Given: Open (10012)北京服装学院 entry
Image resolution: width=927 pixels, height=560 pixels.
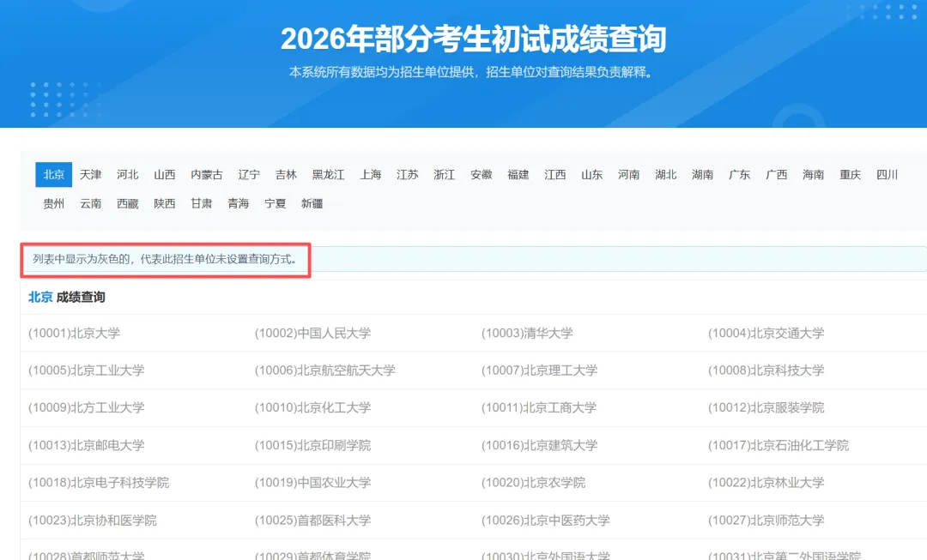Looking at the screenshot, I should click(766, 407).
